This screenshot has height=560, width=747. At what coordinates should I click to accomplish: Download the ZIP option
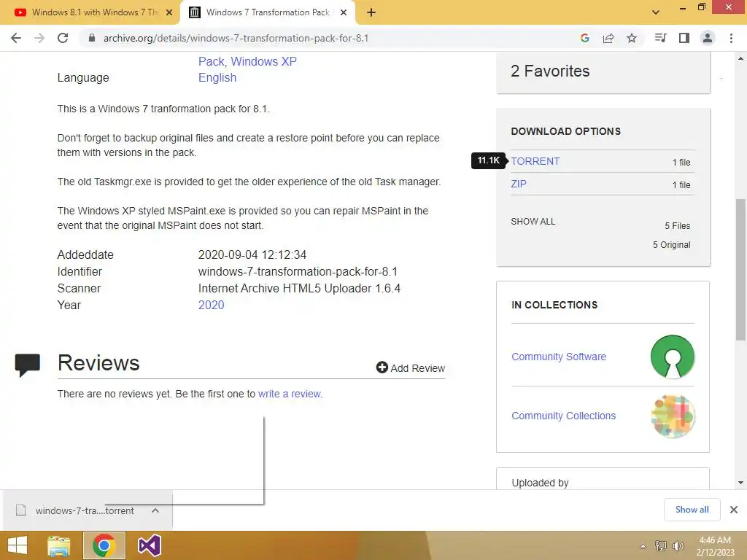(x=519, y=184)
